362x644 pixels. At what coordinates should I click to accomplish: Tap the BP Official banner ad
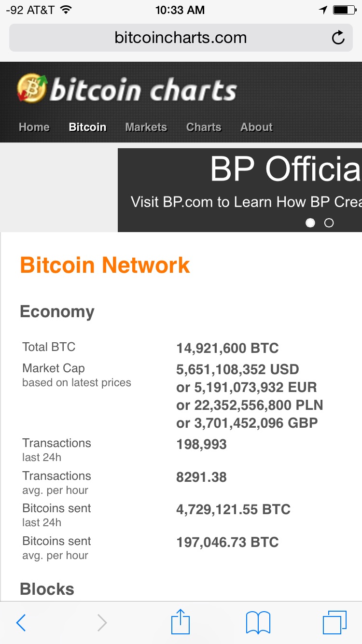click(240, 190)
